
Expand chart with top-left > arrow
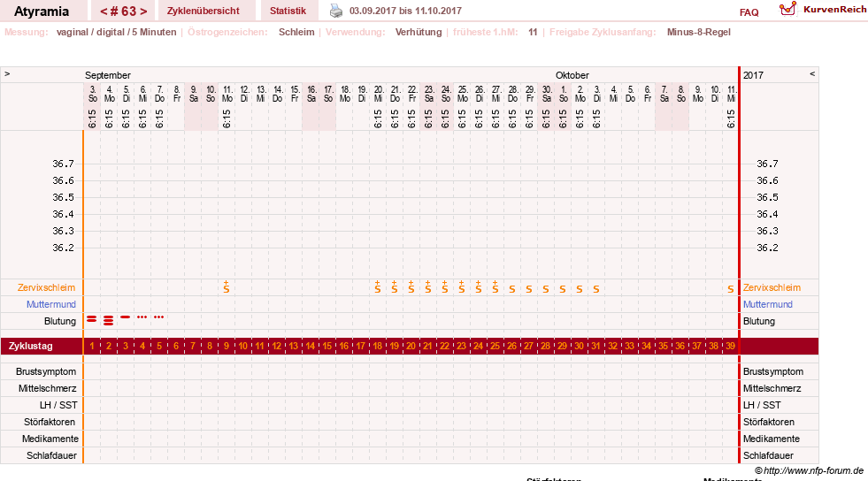pos(7,73)
